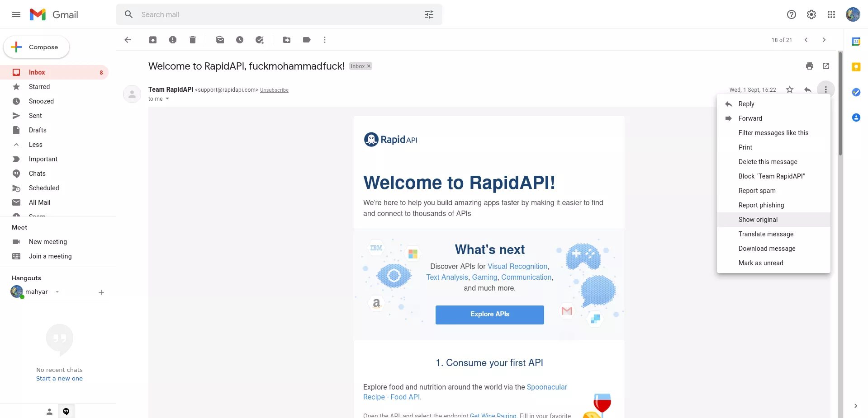
Task: Open Google apps grid
Action: tap(831, 14)
